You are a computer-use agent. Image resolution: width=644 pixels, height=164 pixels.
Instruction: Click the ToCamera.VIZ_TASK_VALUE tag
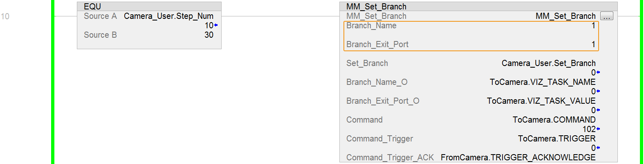tap(541, 101)
